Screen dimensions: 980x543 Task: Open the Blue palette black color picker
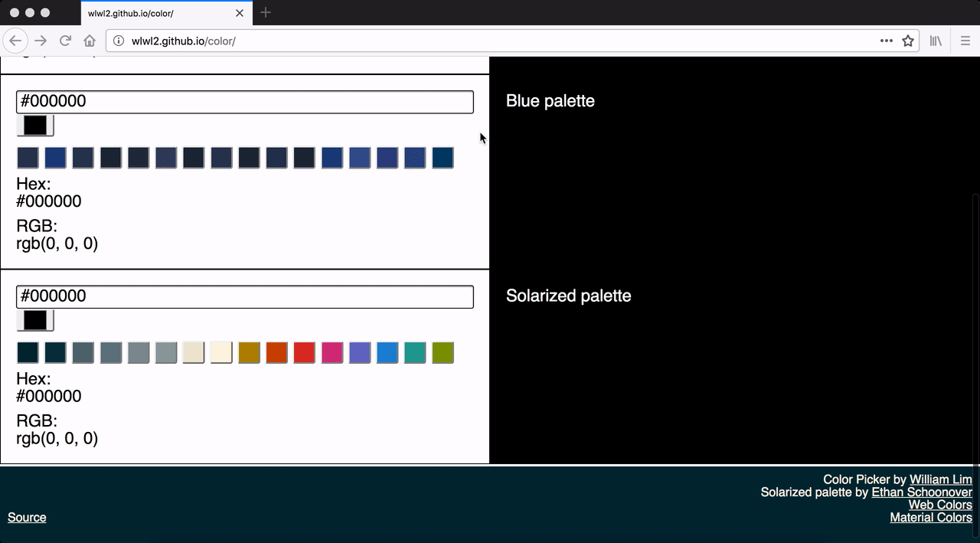tap(35, 126)
